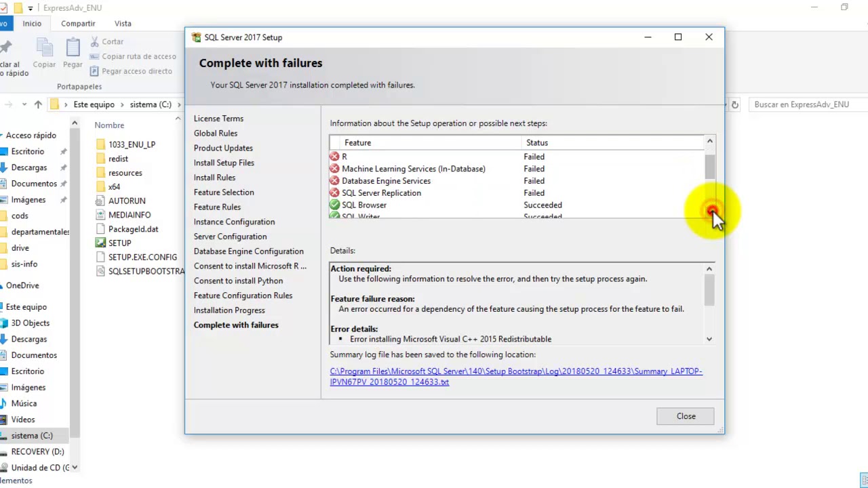
Task: Click the feature list scrollbar thumb
Action: [x=710, y=167]
